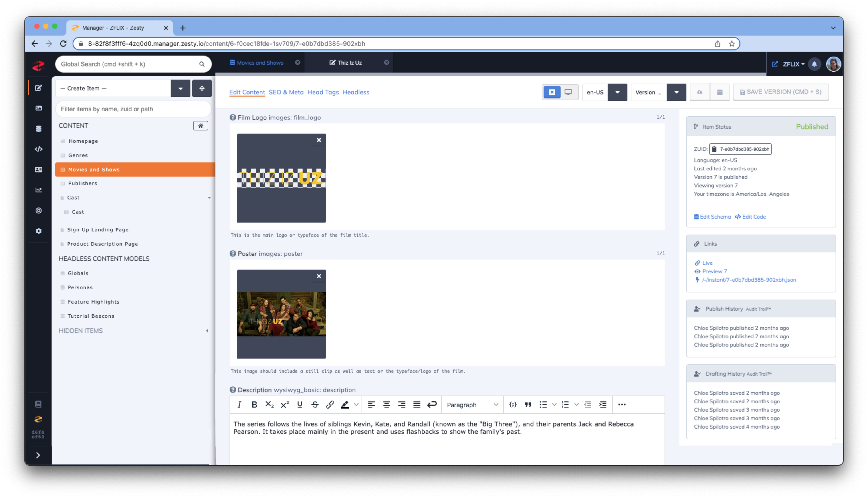
Task: Click the film poster thumbnail image
Action: [x=281, y=314]
